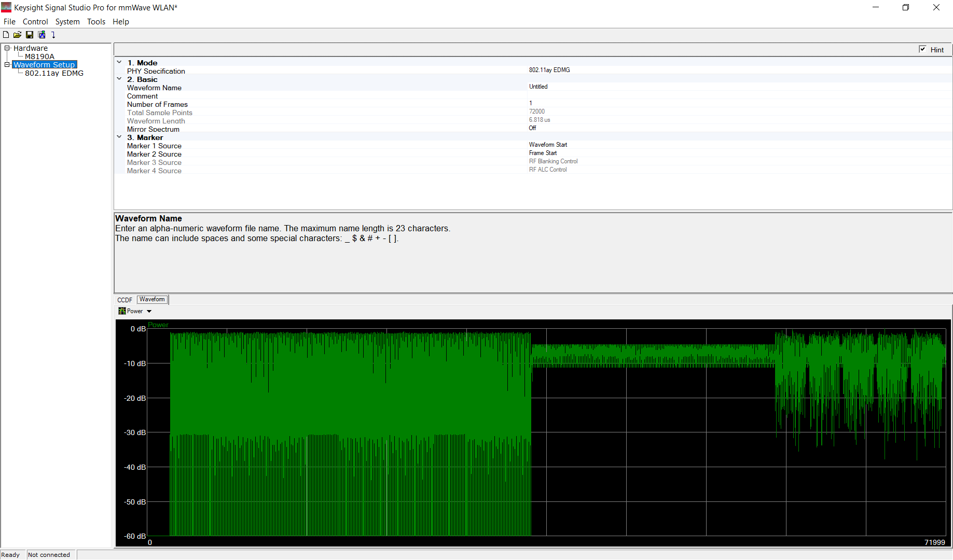The width and height of the screenshot is (953, 560).
Task: Open the Tools menu
Action: 96,22
